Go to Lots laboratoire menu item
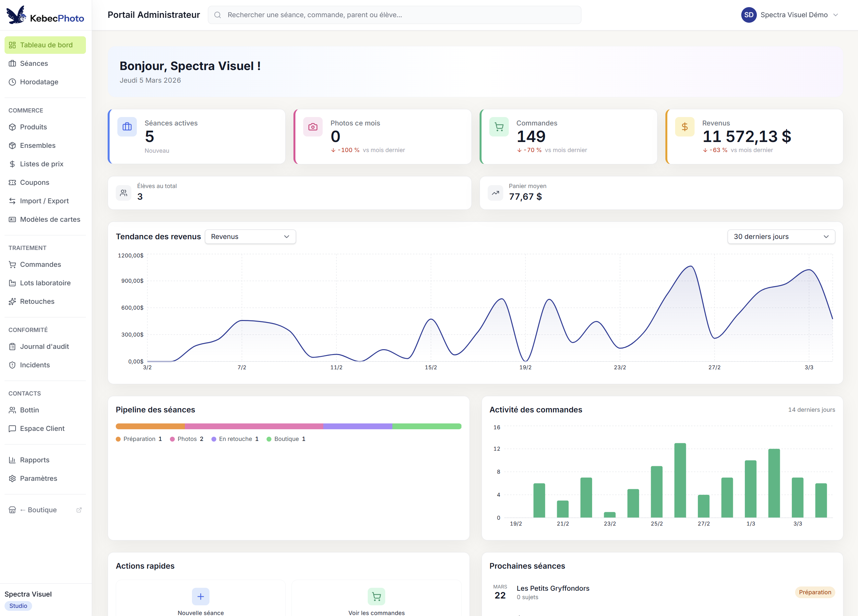Image resolution: width=858 pixels, height=616 pixels. point(45,283)
